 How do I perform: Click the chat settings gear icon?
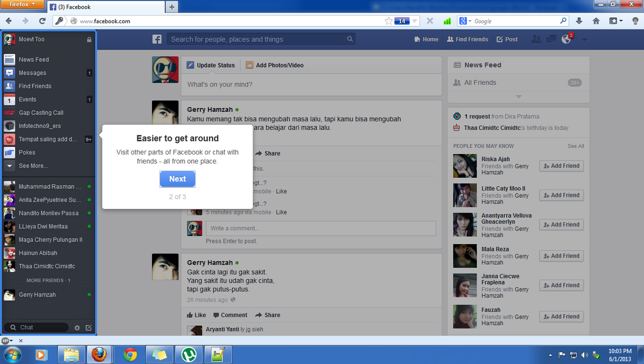tap(77, 328)
